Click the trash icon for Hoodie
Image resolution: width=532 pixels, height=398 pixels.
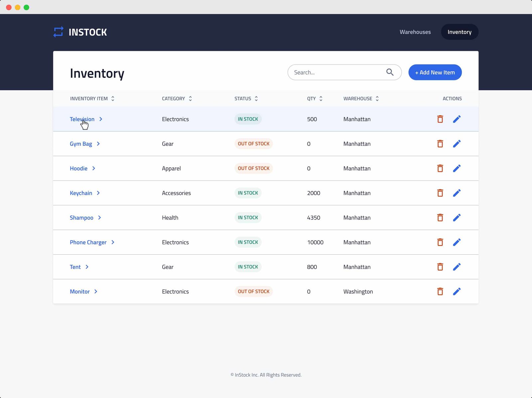(440, 168)
